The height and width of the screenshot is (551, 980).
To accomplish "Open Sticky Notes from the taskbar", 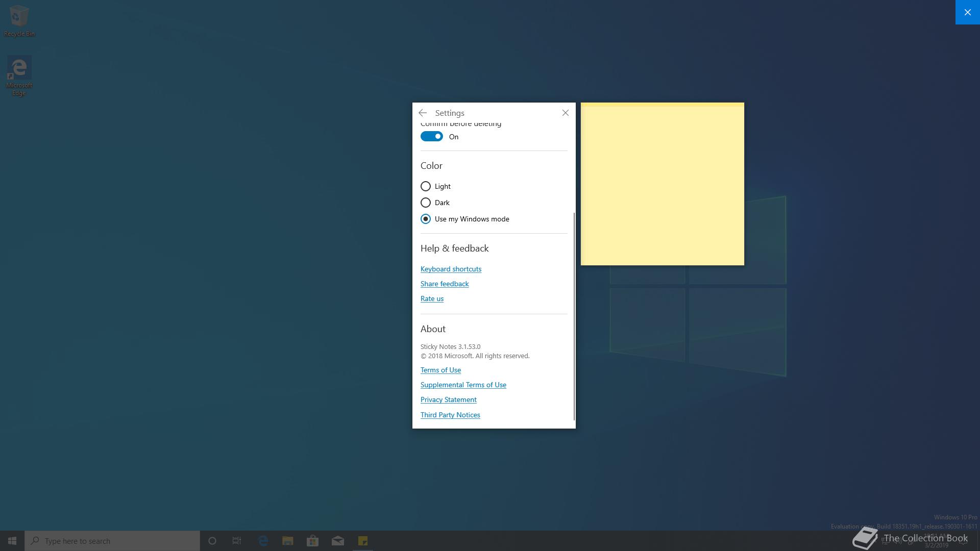I will coord(363,541).
